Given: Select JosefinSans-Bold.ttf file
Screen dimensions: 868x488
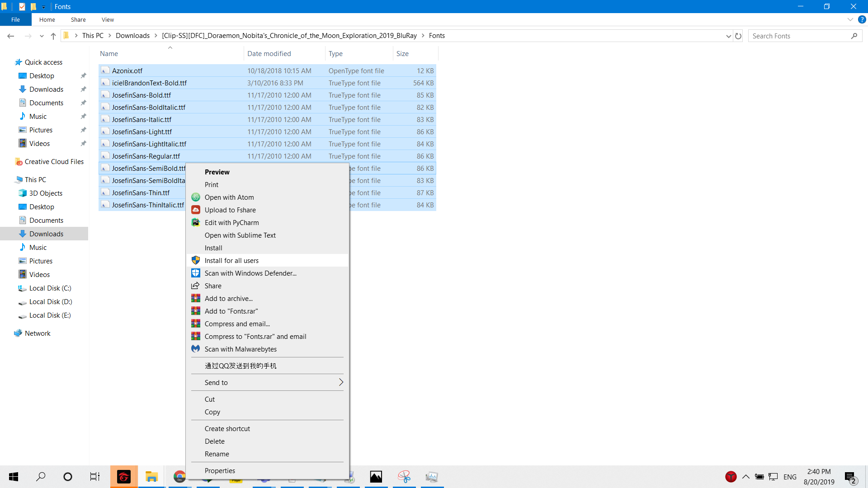Looking at the screenshot, I should [x=267, y=95].
